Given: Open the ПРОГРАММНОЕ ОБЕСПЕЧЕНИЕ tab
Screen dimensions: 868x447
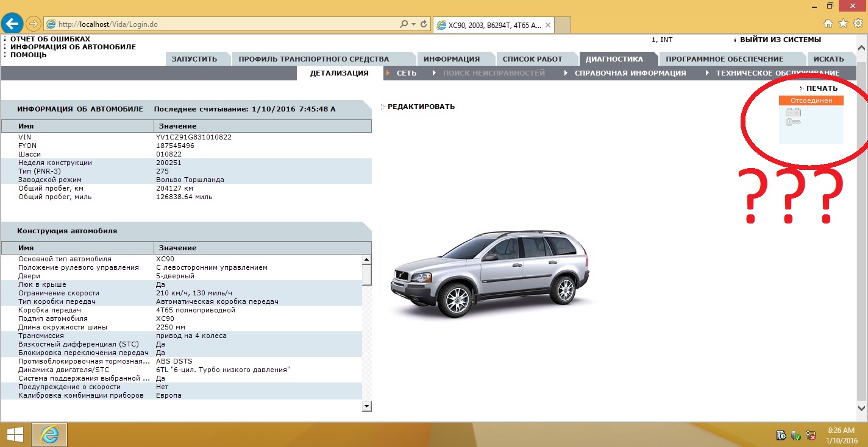Looking at the screenshot, I should 724,59.
